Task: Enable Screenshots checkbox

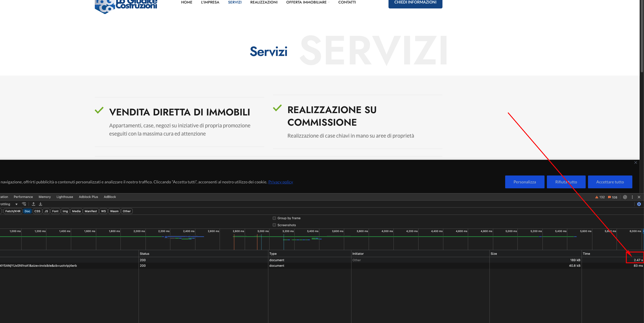Action: pos(274,225)
